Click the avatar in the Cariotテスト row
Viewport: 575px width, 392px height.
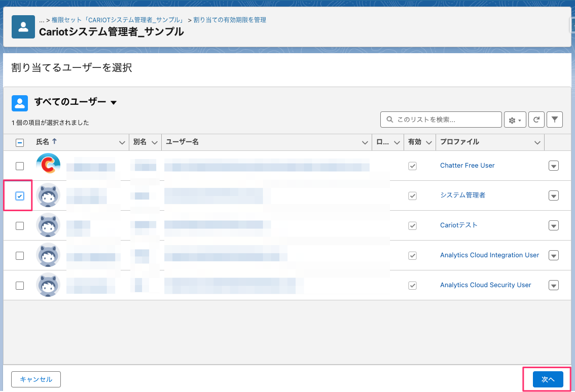[x=48, y=225]
